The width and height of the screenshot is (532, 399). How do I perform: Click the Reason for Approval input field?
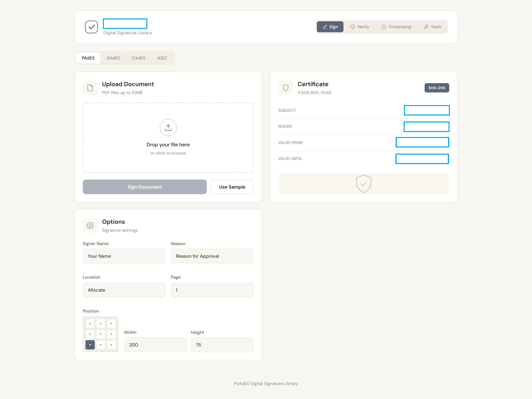pos(212,256)
